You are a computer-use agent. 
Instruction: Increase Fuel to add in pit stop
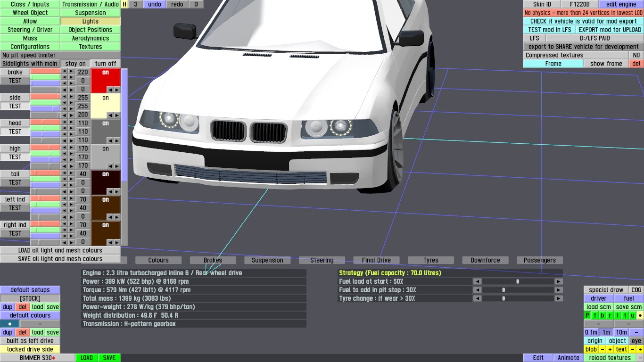point(559,290)
